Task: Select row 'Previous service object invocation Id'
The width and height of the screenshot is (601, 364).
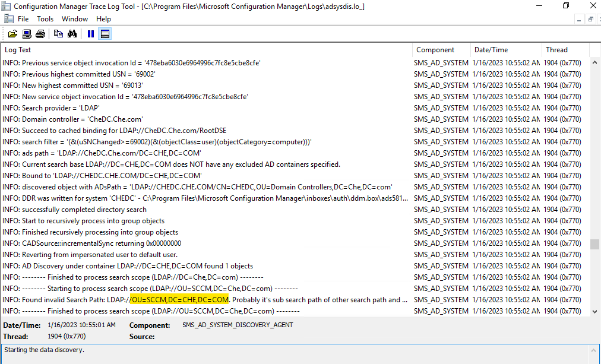Action: click(295, 63)
